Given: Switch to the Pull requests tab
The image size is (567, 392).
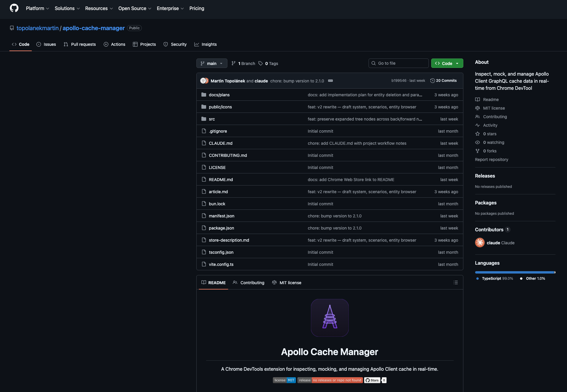Looking at the screenshot, I should pos(80,44).
